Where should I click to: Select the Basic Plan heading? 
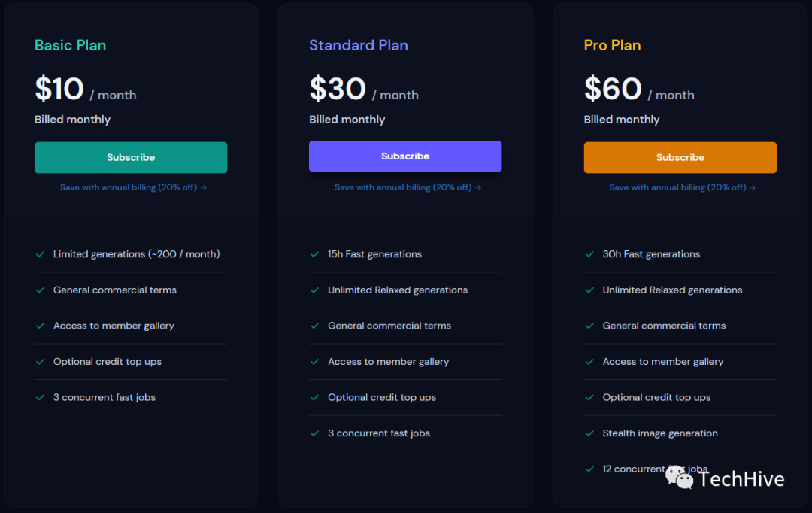pyautogui.click(x=71, y=45)
